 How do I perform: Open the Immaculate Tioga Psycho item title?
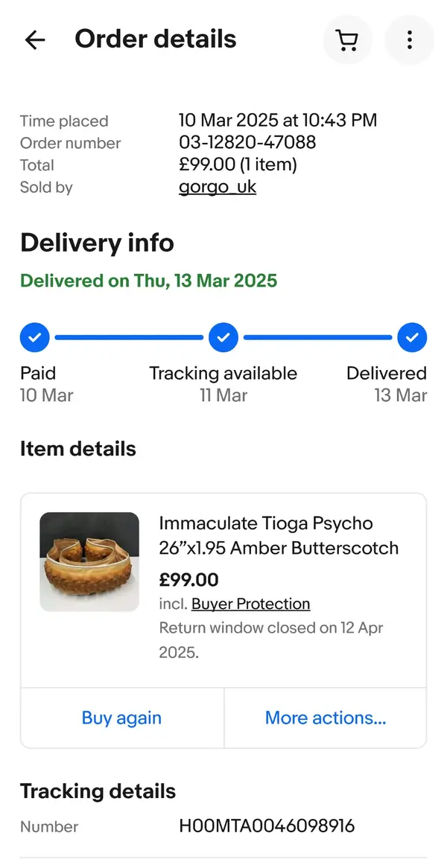click(279, 535)
